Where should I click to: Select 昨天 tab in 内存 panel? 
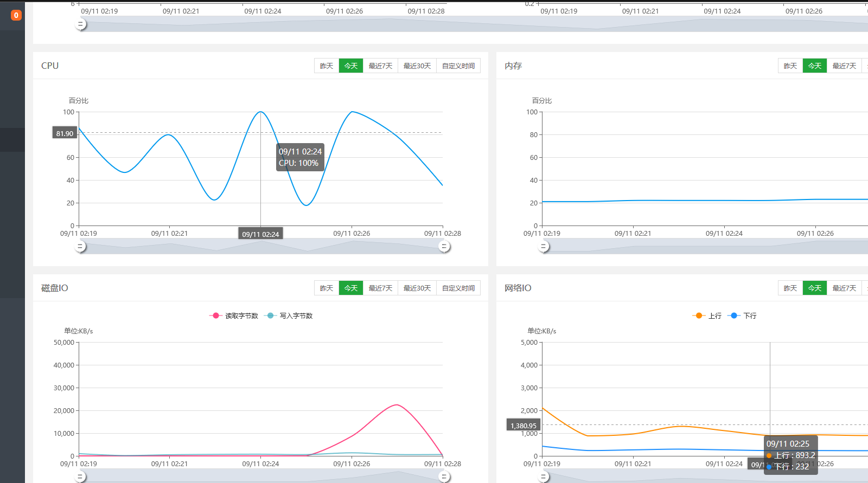tap(790, 66)
